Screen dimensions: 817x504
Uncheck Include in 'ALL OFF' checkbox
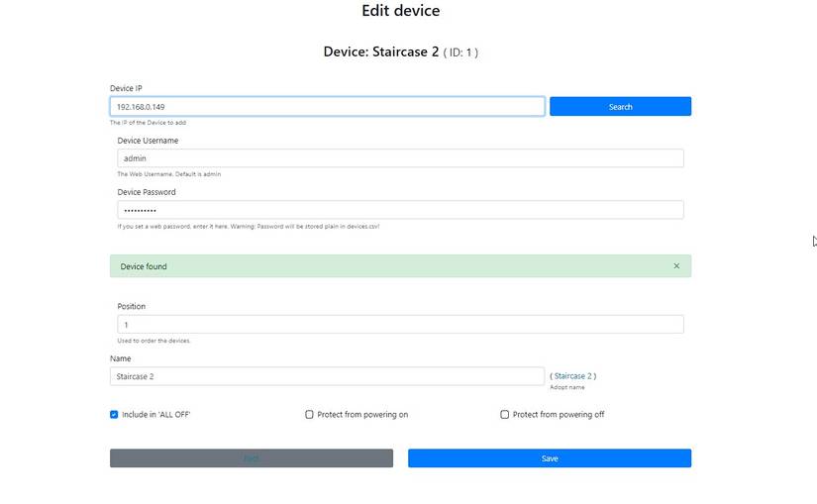point(114,414)
